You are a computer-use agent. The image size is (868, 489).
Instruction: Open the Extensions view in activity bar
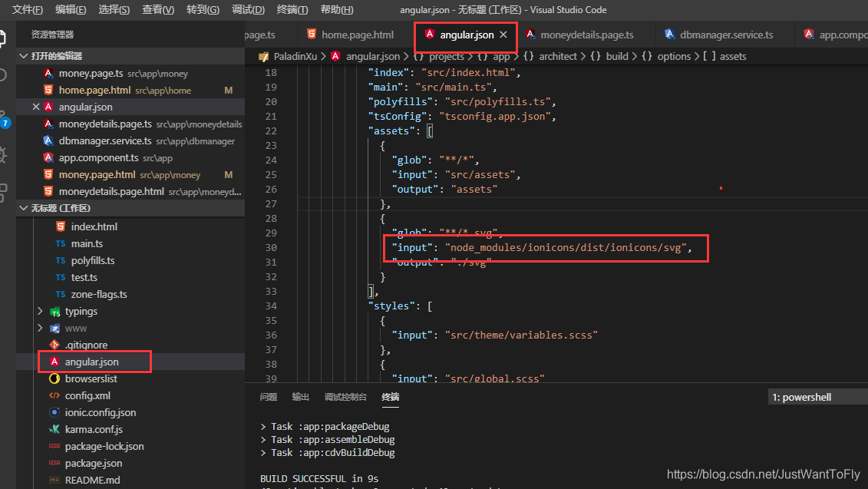(x=3, y=193)
